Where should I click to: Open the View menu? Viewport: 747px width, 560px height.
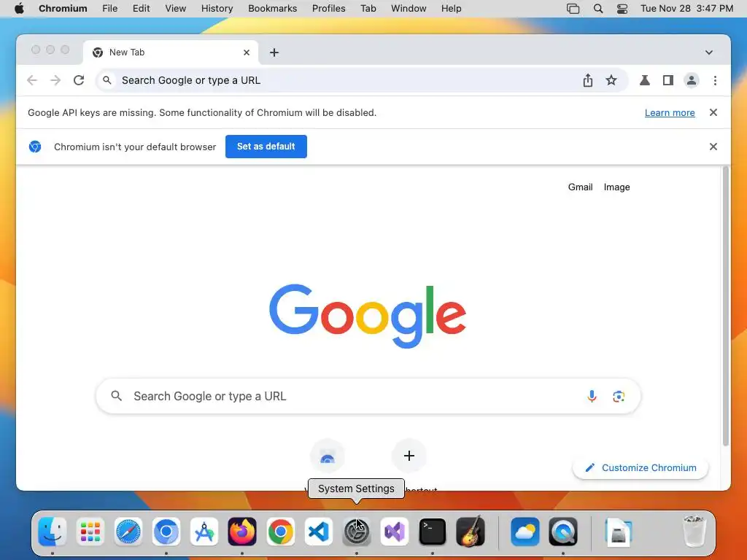pos(175,9)
